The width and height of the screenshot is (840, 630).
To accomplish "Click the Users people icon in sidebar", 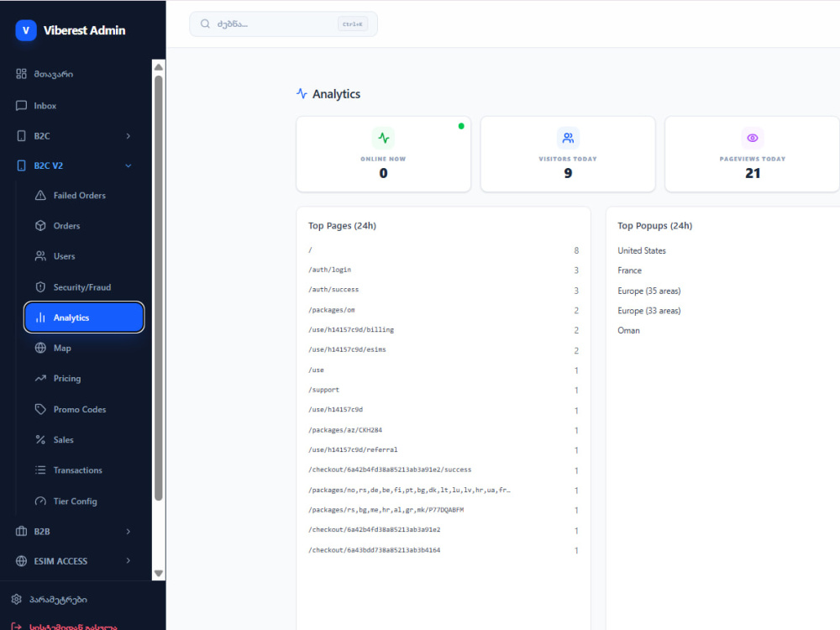I will 40,256.
